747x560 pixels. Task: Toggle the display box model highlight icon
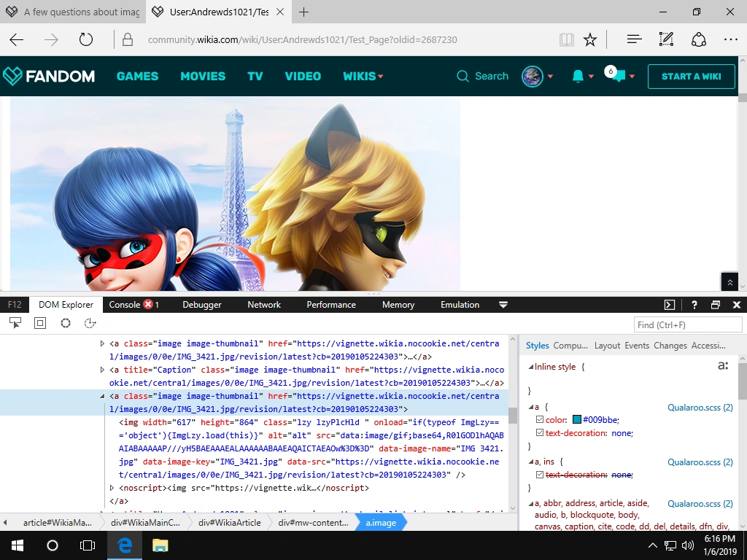tap(40, 323)
